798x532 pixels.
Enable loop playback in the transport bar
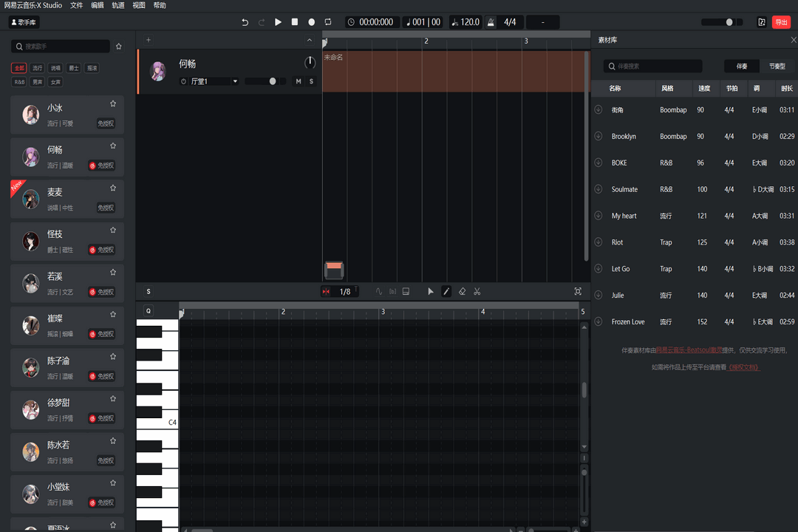click(x=327, y=22)
